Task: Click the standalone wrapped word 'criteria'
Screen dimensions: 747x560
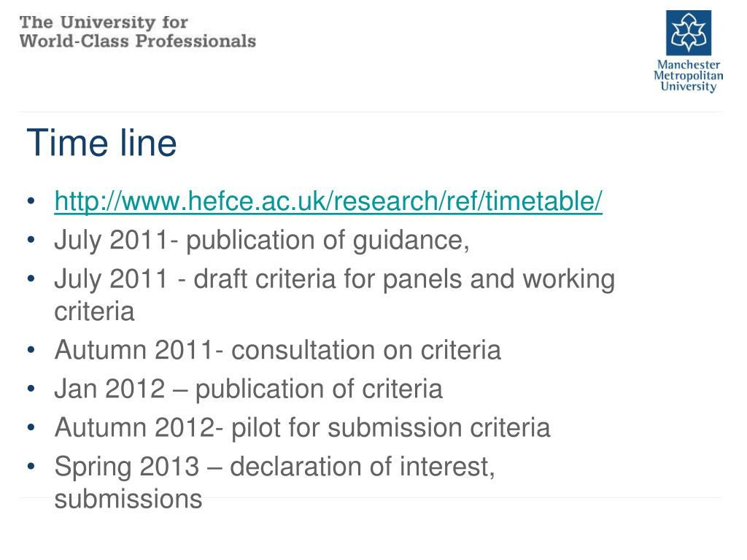Action: pyautogui.click(x=94, y=312)
